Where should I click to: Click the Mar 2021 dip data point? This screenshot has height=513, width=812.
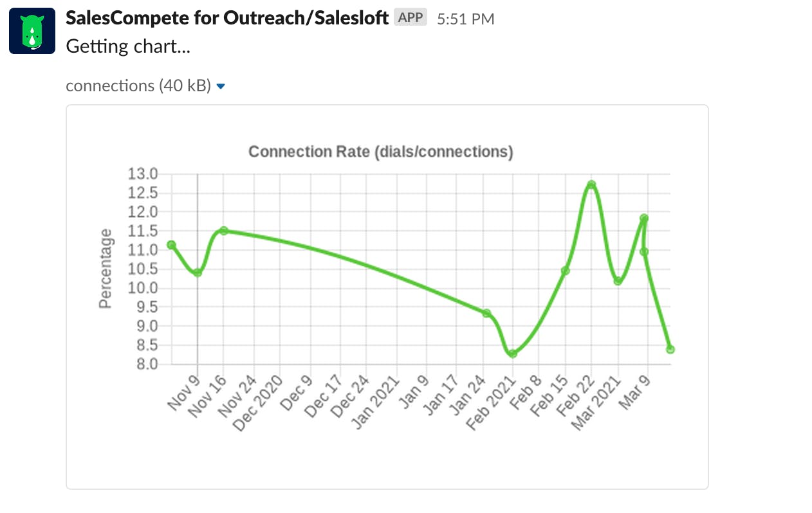618,281
